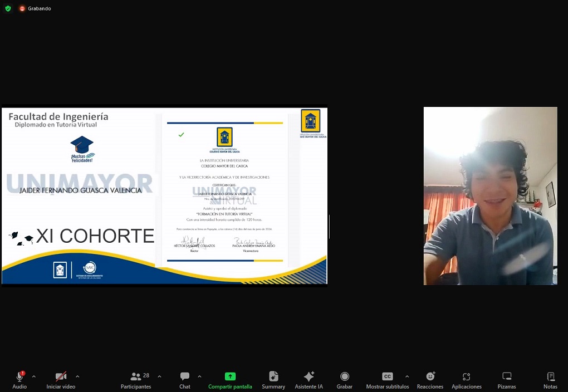The height and width of the screenshot is (392, 568).
Task: Click the XI COHORTE text
Action: (95, 236)
